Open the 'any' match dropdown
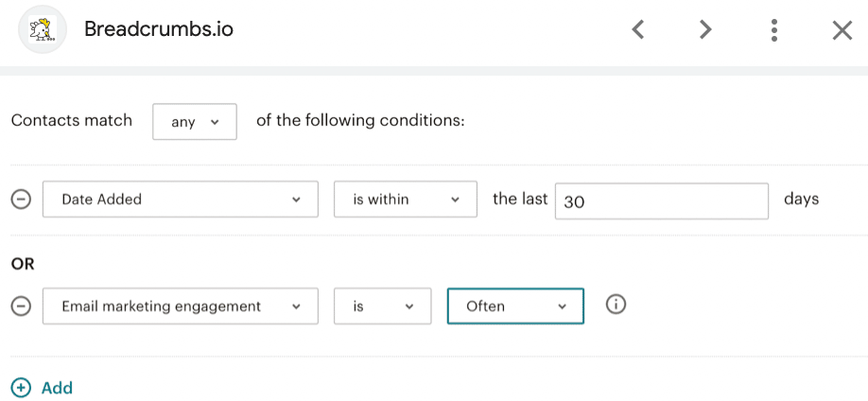The height and width of the screenshot is (401, 868). pos(195,121)
